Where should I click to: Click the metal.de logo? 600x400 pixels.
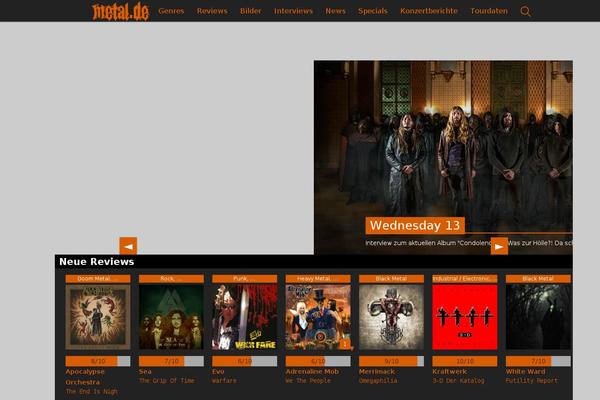(x=120, y=11)
